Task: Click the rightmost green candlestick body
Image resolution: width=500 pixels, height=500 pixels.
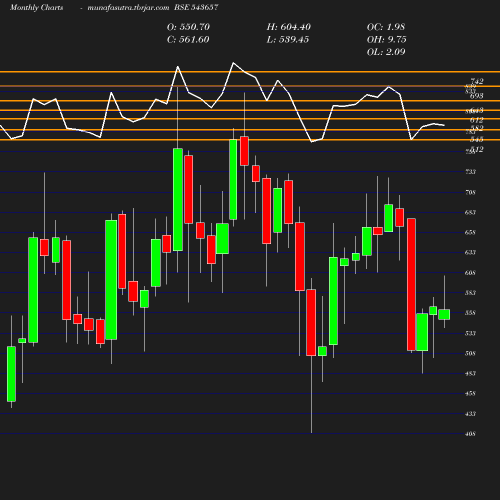Action: [x=444, y=314]
